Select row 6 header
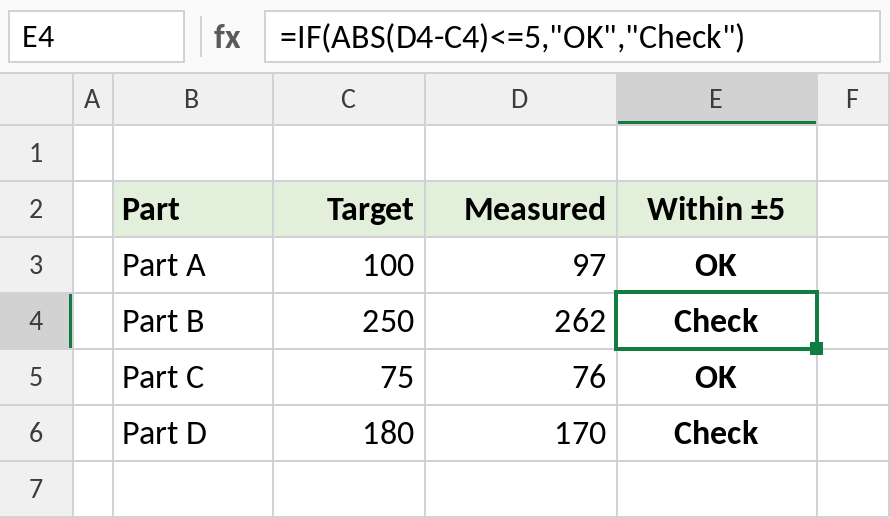Image resolution: width=890 pixels, height=518 pixels. (x=36, y=433)
